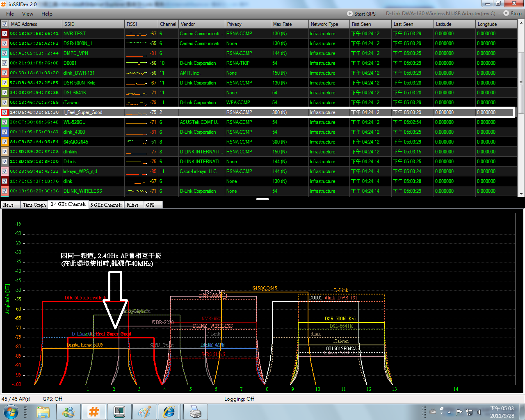Screen dimensions: 525x420
Task: Sort by the Channel column header
Action: coord(168,24)
